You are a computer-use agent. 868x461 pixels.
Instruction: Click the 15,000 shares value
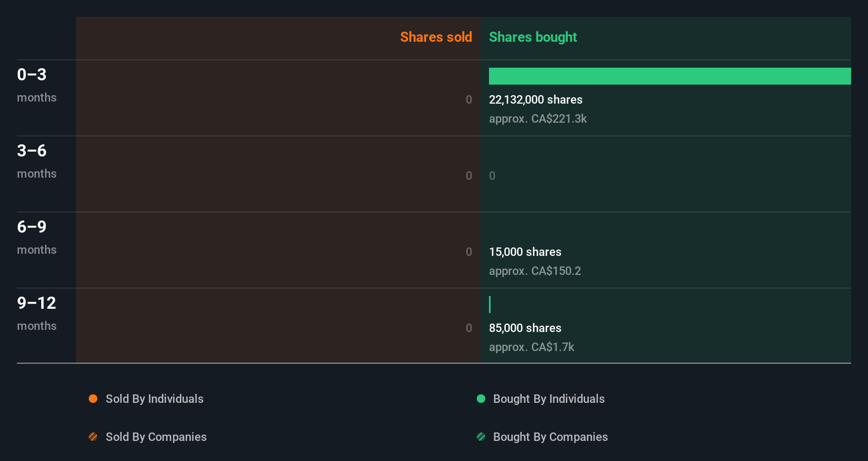[525, 252]
